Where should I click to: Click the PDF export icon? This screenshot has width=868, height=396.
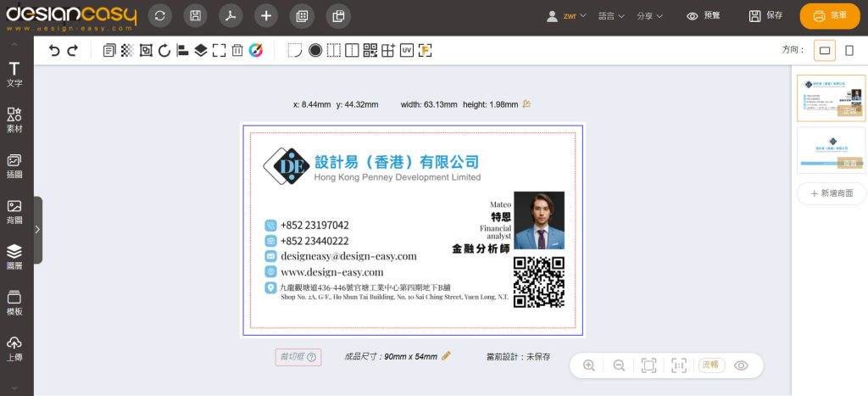[x=230, y=16]
